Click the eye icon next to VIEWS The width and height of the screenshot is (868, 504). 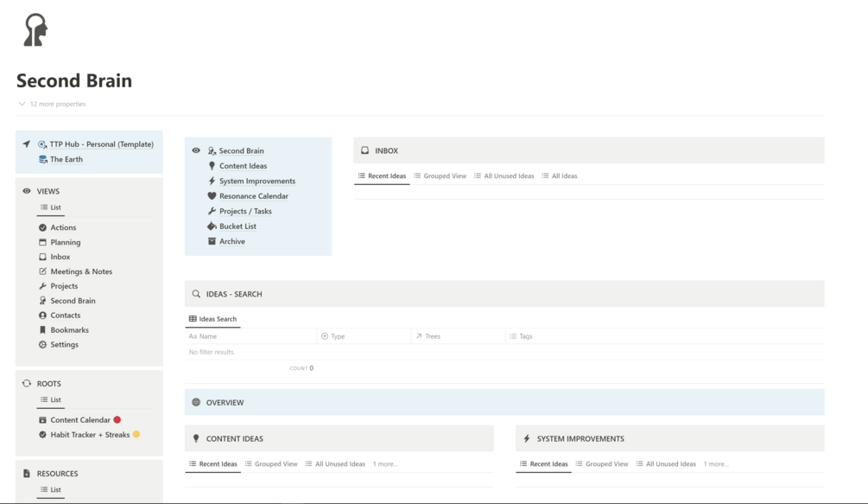pos(27,190)
